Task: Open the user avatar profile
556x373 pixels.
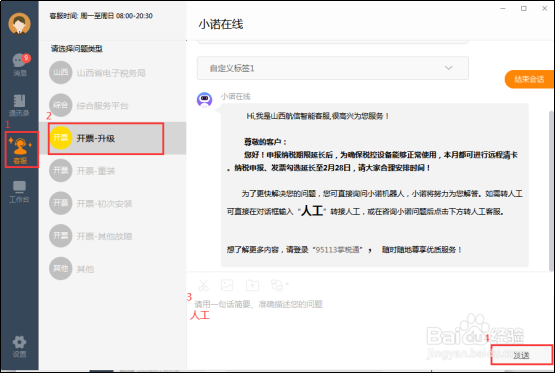Action: pyautogui.click(x=19, y=24)
